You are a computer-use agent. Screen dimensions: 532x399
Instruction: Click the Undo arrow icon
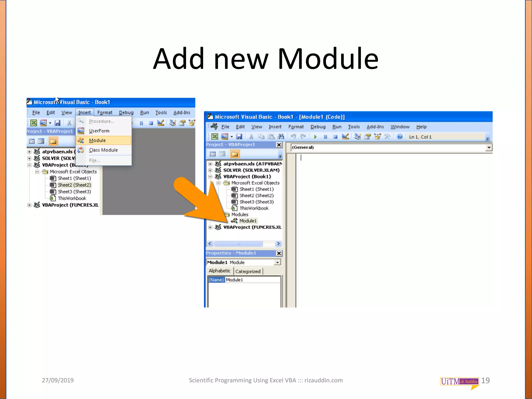pyautogui.click(x=293, y=137)
